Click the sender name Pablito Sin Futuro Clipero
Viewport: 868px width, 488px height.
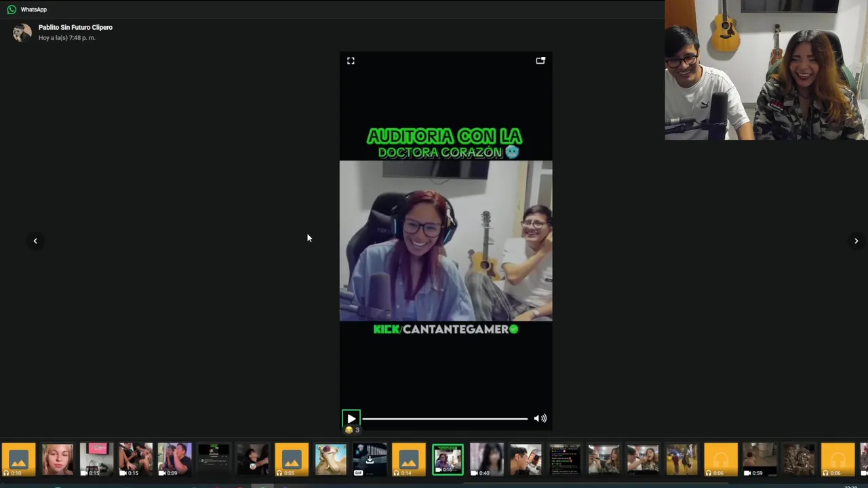75,27
